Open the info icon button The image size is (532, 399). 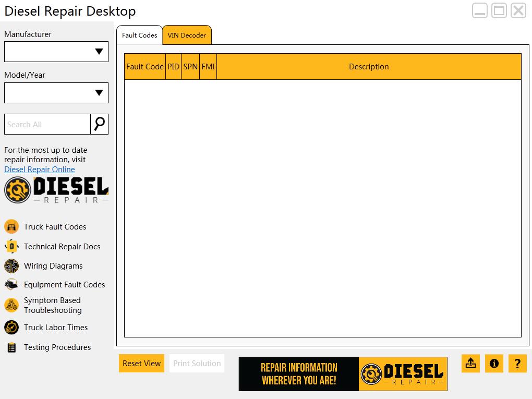(x=494, y=364)
